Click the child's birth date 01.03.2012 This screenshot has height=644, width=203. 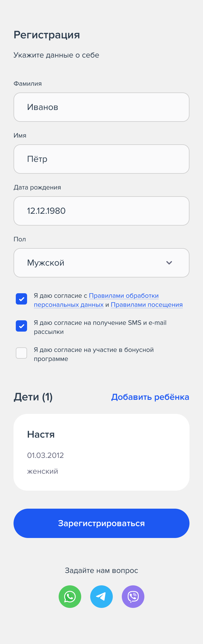(x=45, y=455)
